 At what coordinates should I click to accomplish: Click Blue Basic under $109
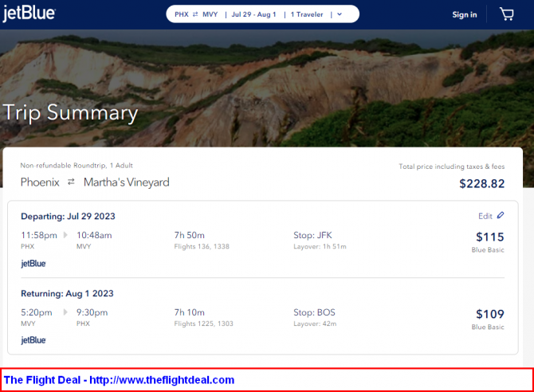click(x=488, y=327)
